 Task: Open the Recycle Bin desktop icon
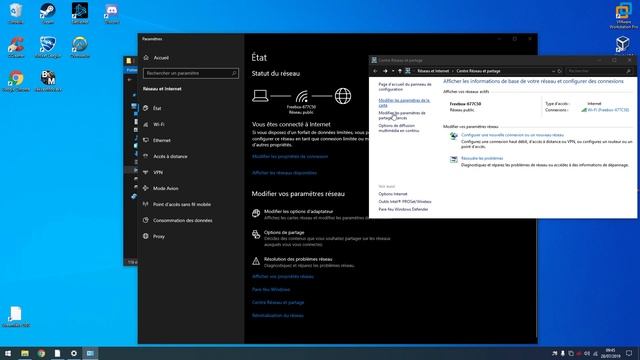click(x=16, y=13)
